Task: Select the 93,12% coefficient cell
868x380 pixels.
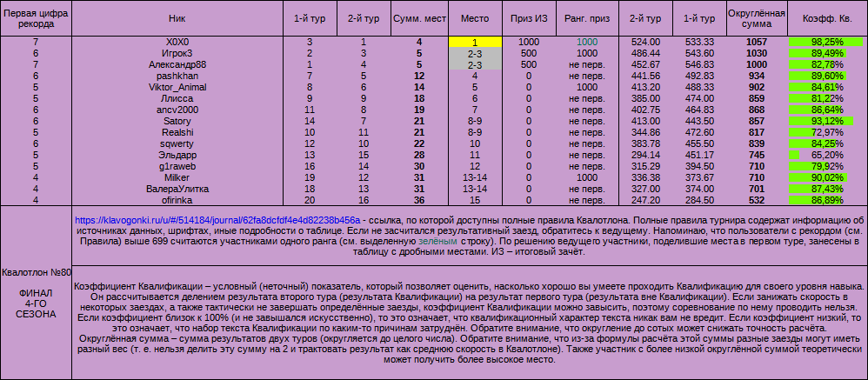Action: [x=827, y=121]
